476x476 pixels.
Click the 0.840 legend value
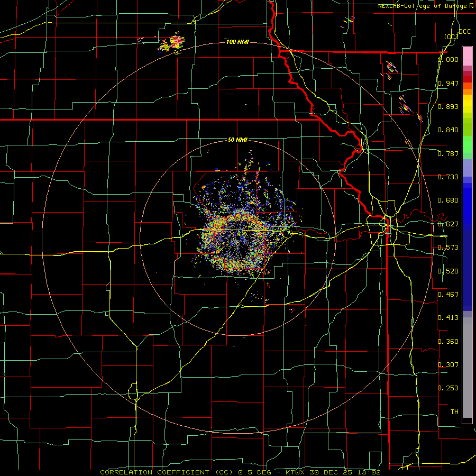[x=448, y=130]
